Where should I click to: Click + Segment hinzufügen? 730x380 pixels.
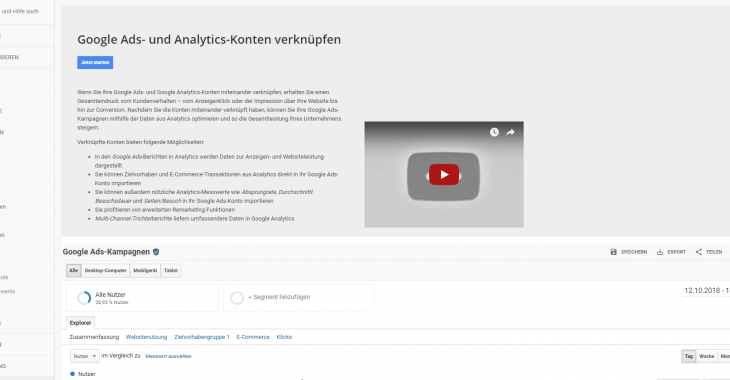tap(298, 298)
